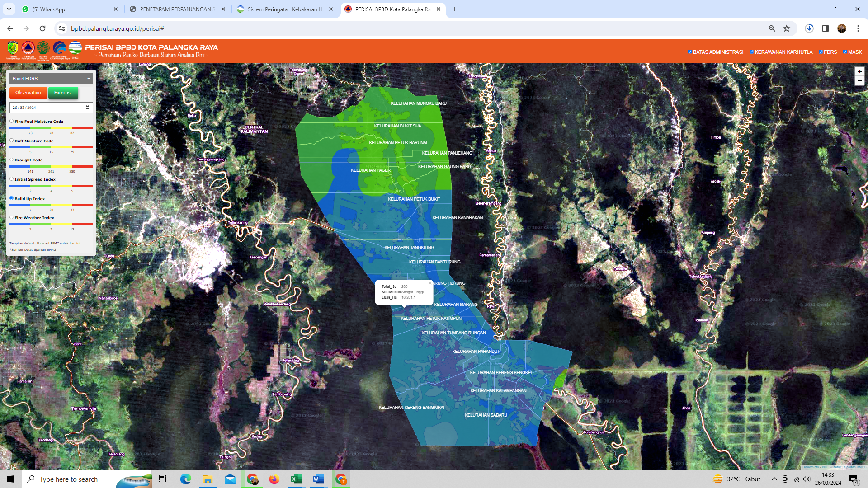
Task: Launch Microsoft Edge from taskbar
Action: pyautogui.click(x=186, y=479)
